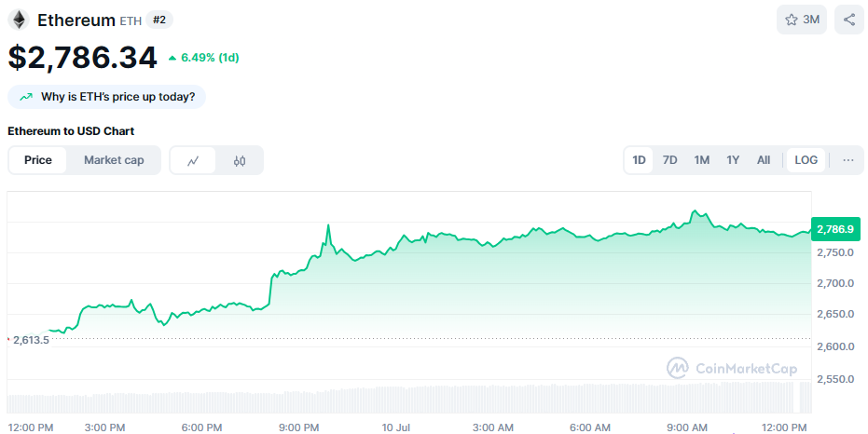Click the 2,700.0 y-axis label
The height and width of the screenshot is (434, 868).
(x=835, y=284)
